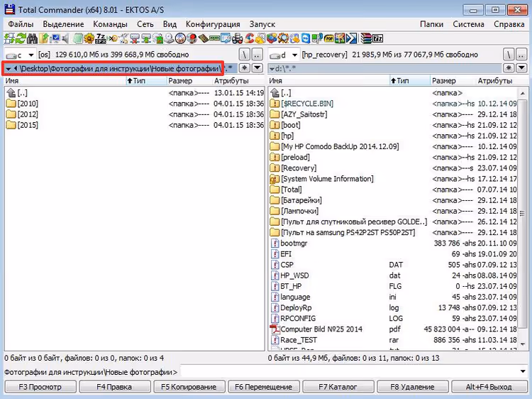Click the monitor with checkmark toolbar icon
The image size is (532, 399).
[x=55, y=38]
